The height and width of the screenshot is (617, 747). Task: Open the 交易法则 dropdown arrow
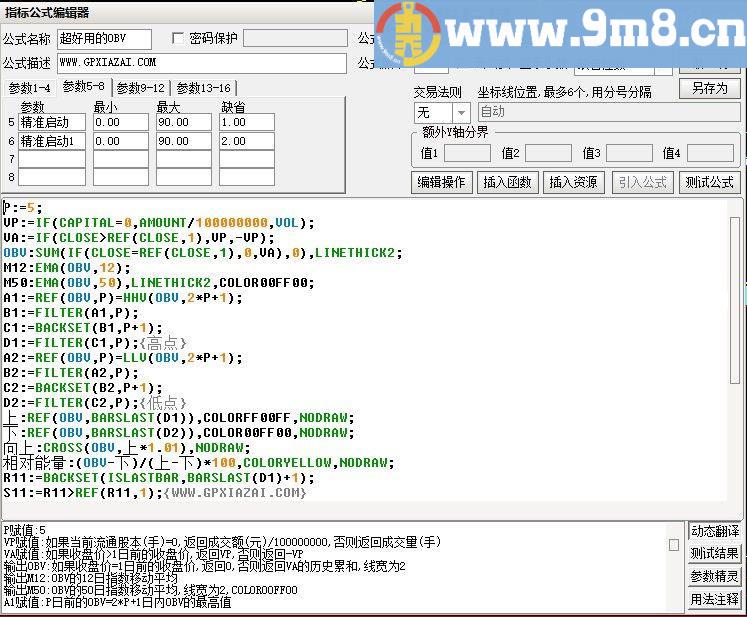[461, 113]
